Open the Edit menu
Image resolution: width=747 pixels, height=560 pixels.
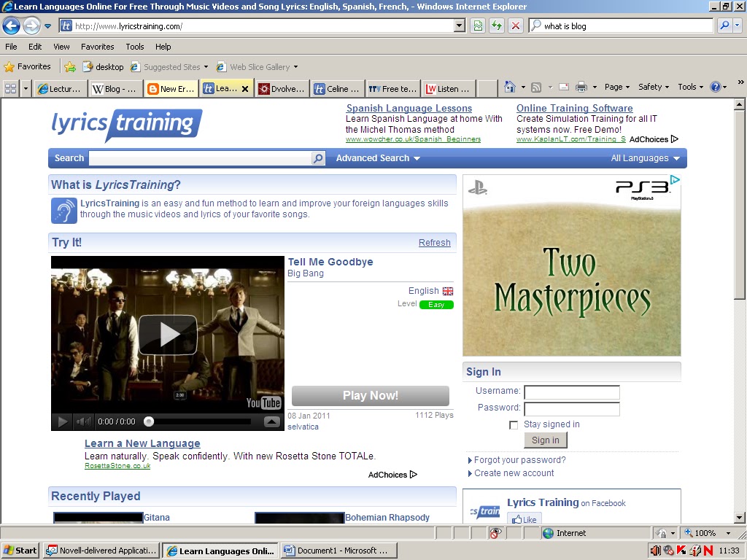(x=35, y=47)
